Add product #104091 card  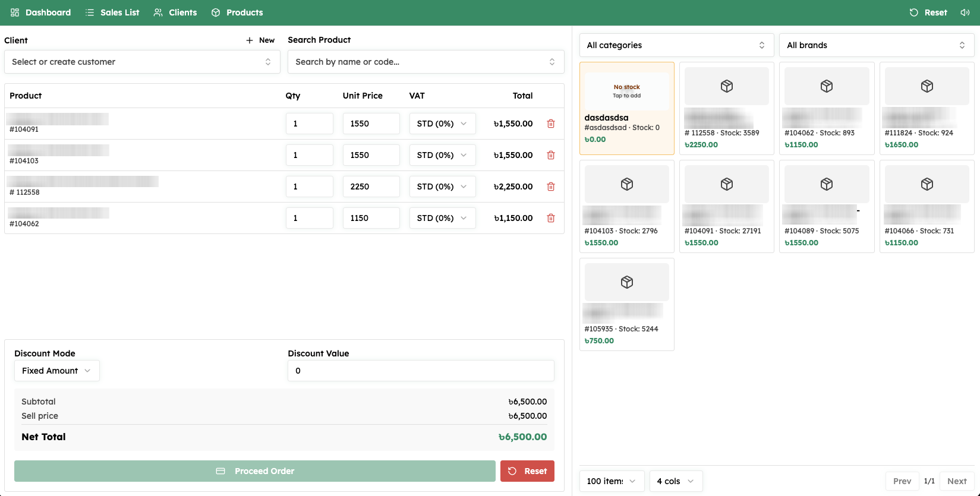(x=727, y=206)
